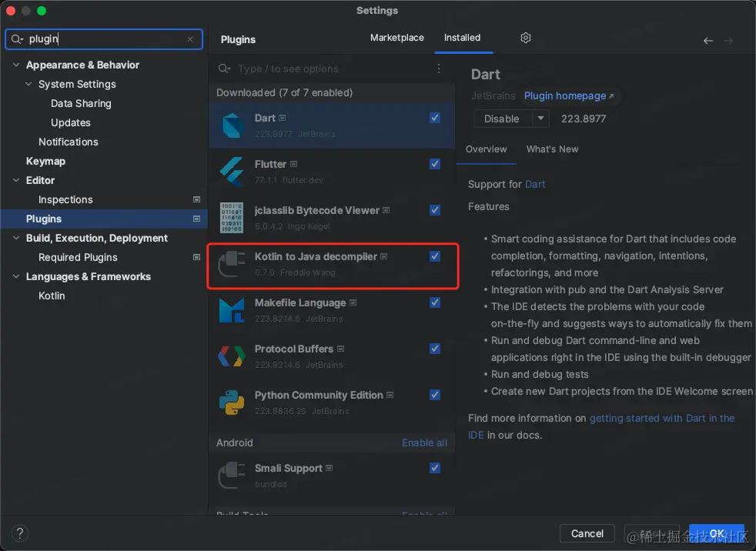Click the OK button
Viewport: 756px width, 551px height.
(717, 533)
